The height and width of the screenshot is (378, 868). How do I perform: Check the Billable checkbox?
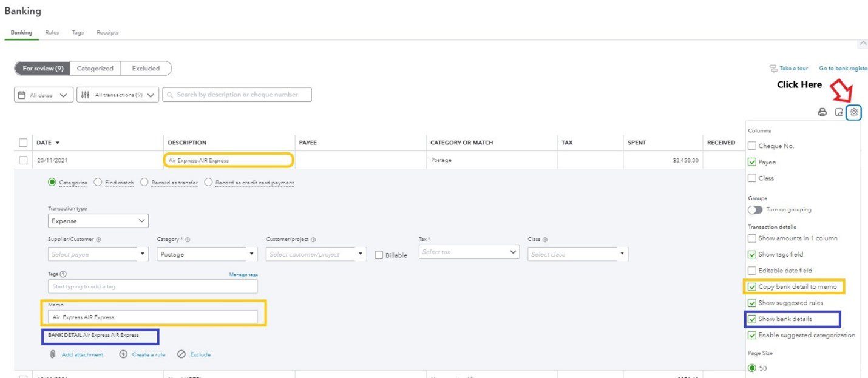pyautogui.click(x=379, y=255)
